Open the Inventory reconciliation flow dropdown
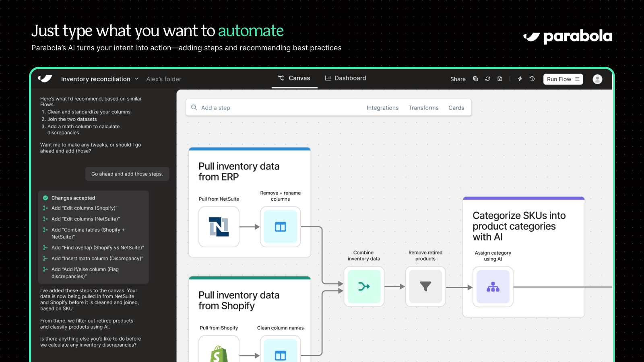This screenshot has height=362, width=644. (x=100, y=79)
